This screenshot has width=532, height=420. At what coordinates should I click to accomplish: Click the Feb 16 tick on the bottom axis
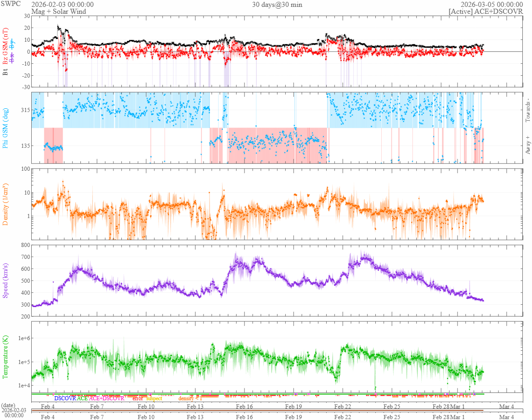pos(244,417)
